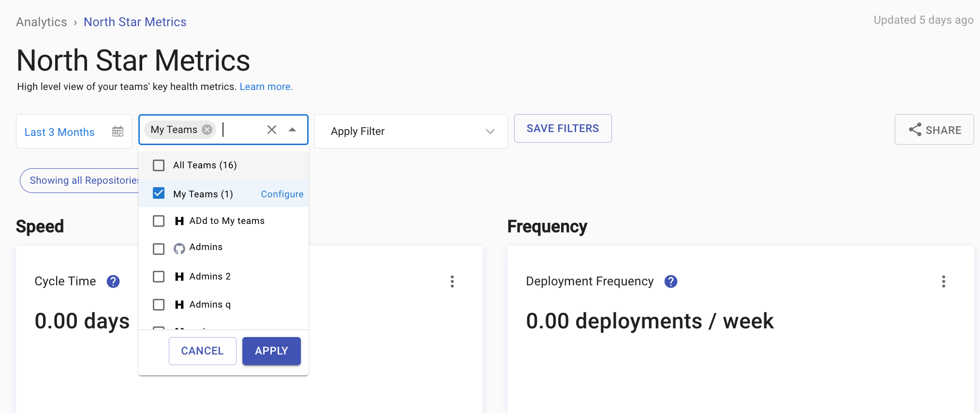The width and height of the screenshot is (980, 413).
Task: Remove the My Teams chip
Action: [207, 130]
